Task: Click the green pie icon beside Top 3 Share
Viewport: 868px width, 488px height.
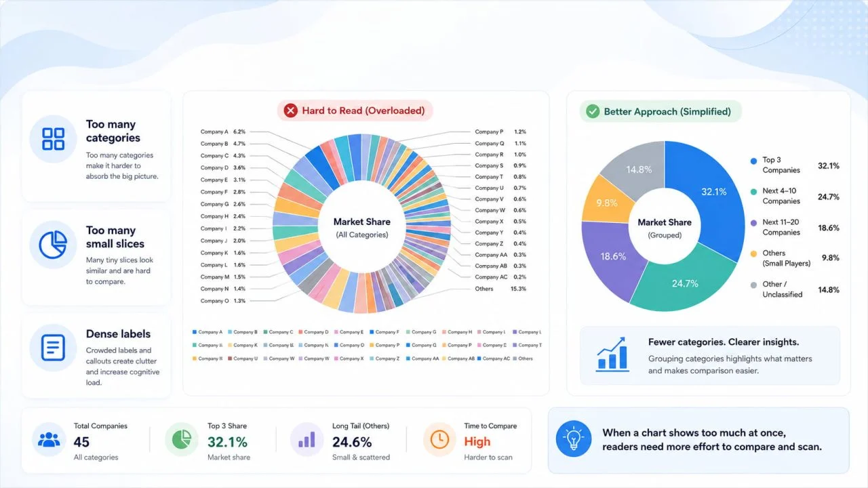Action: 181,440
